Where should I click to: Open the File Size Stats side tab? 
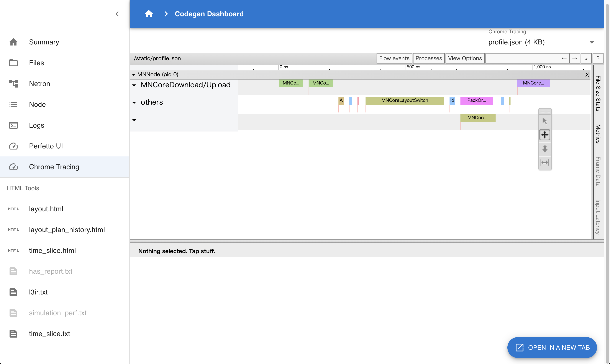[x=598, y=93]
